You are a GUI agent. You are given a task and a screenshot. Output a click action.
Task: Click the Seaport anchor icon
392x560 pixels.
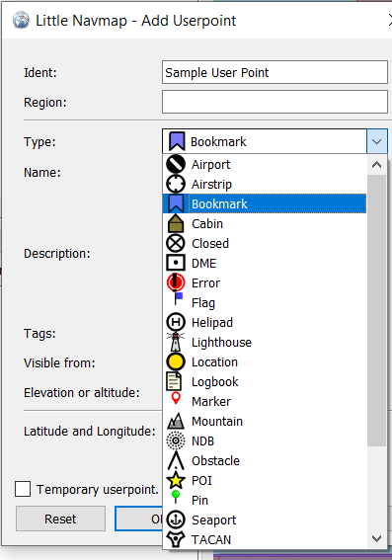[176, 520]
